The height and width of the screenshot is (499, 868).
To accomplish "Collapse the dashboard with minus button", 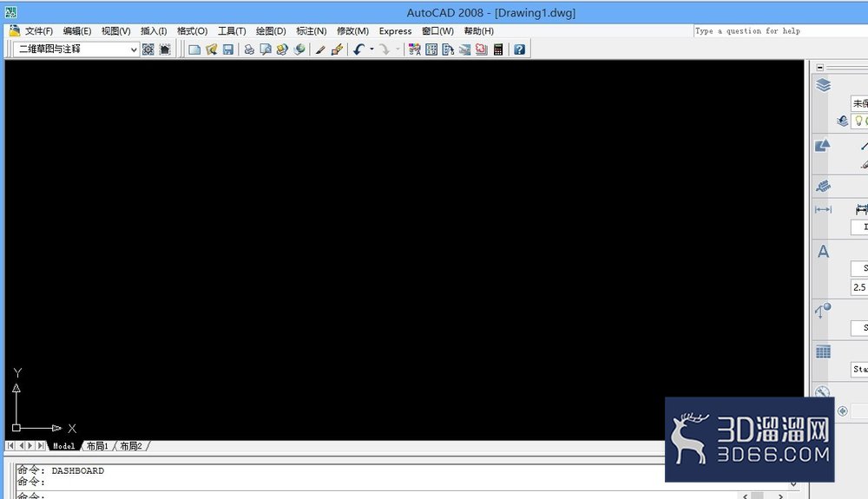I will (820, 68).
